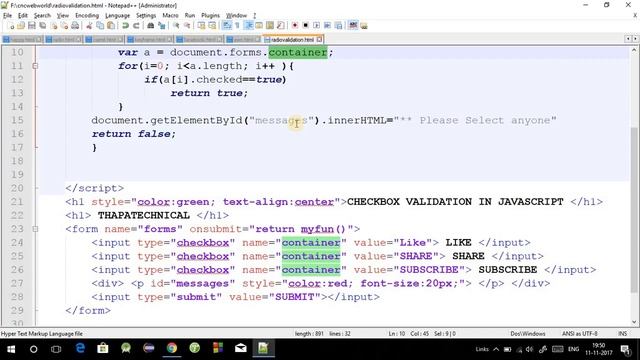Viewport: 640px width, 360px height.
Task: Cut selection with the scissors icon
Action: click(89, 26)
